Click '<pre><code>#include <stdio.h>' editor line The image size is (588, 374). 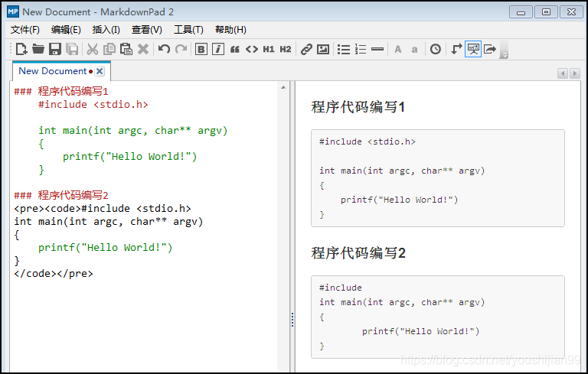103,208
